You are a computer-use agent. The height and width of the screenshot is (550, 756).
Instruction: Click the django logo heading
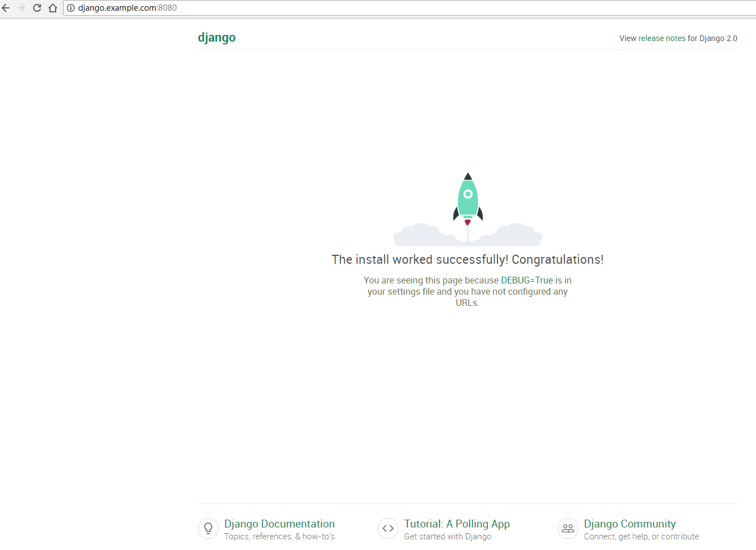pyautogui.click(x=216, y=38)
